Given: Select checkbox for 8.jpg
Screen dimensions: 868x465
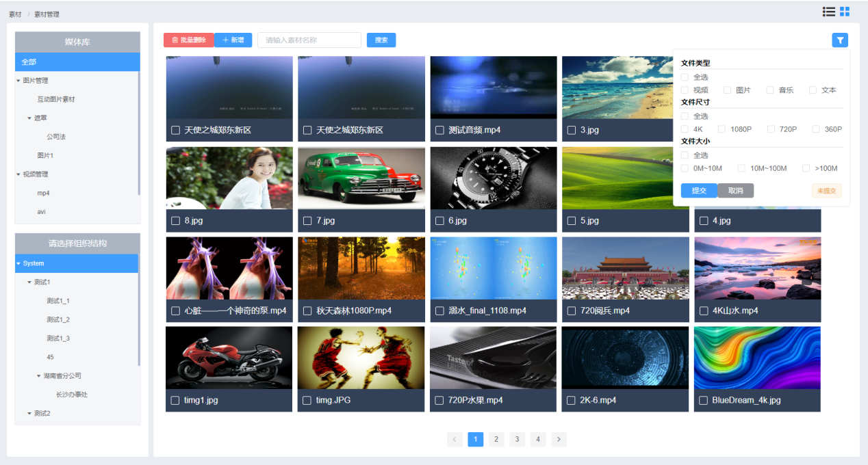Looking at the screenshot, I should tap(175, 221).
